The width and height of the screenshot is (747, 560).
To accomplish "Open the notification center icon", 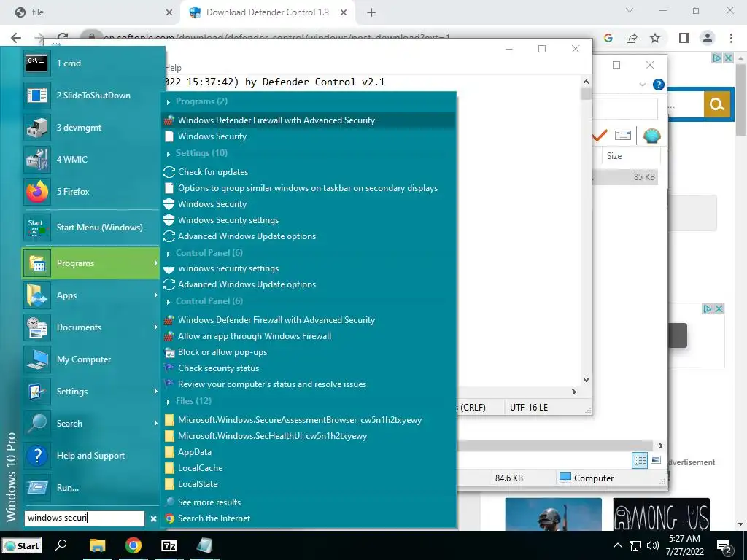I will pyautogui.click(x=724, y=547).
